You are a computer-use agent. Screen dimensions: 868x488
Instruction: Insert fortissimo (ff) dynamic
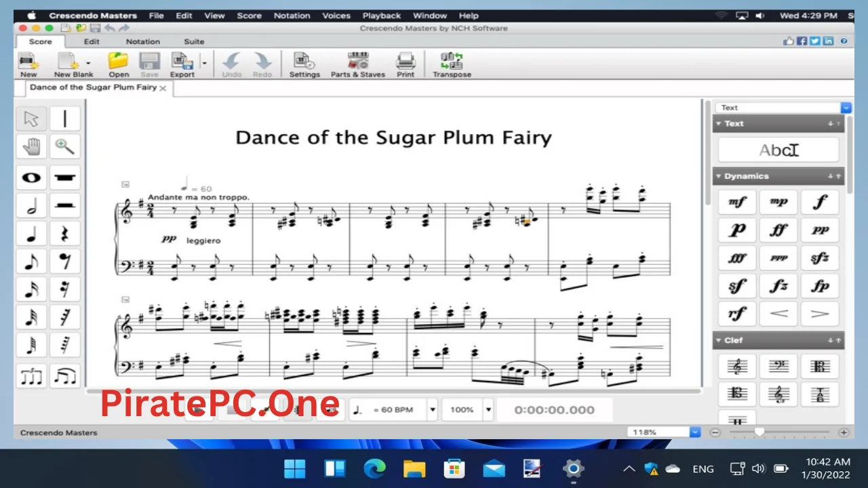[x=778, y=230]
